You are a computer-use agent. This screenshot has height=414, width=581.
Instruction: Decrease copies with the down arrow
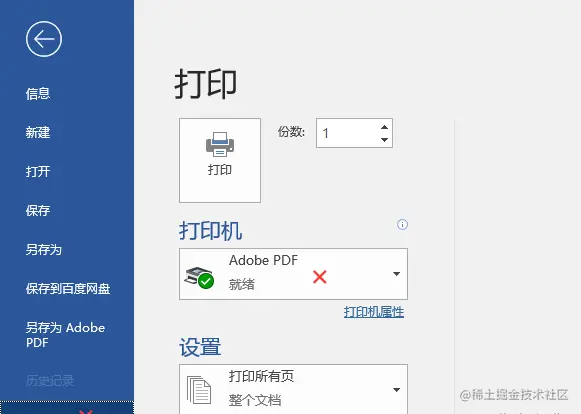click(x=385, y=140)
